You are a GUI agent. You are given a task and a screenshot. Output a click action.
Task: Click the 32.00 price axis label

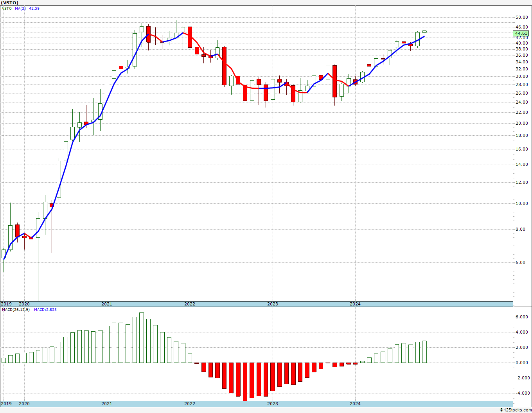(522, 69)
